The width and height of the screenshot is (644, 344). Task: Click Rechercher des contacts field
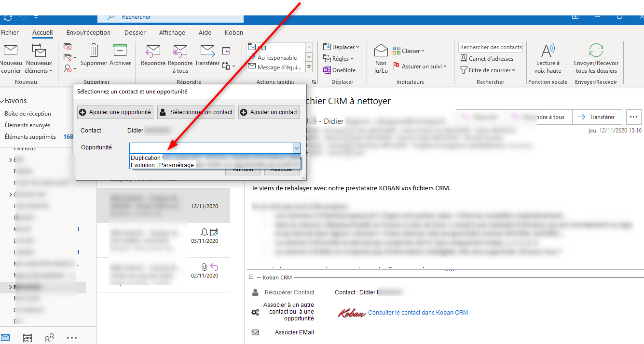[491, 47]
